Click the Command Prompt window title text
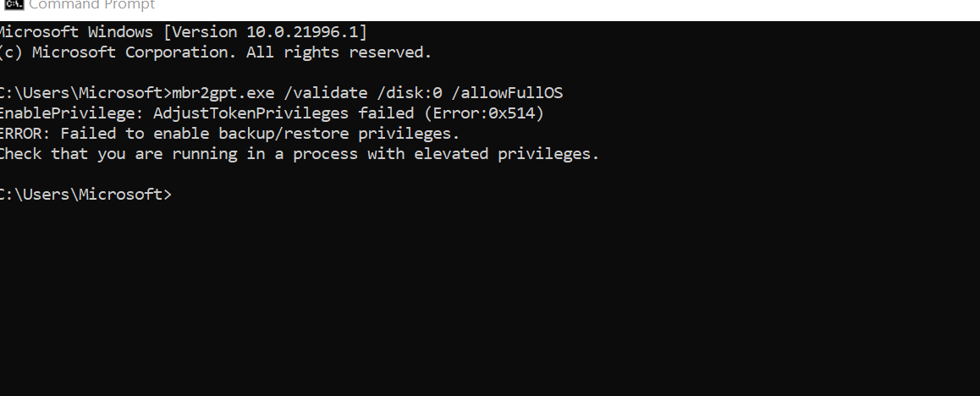Screen dimensions: 980x396 [x=91, y=5]
